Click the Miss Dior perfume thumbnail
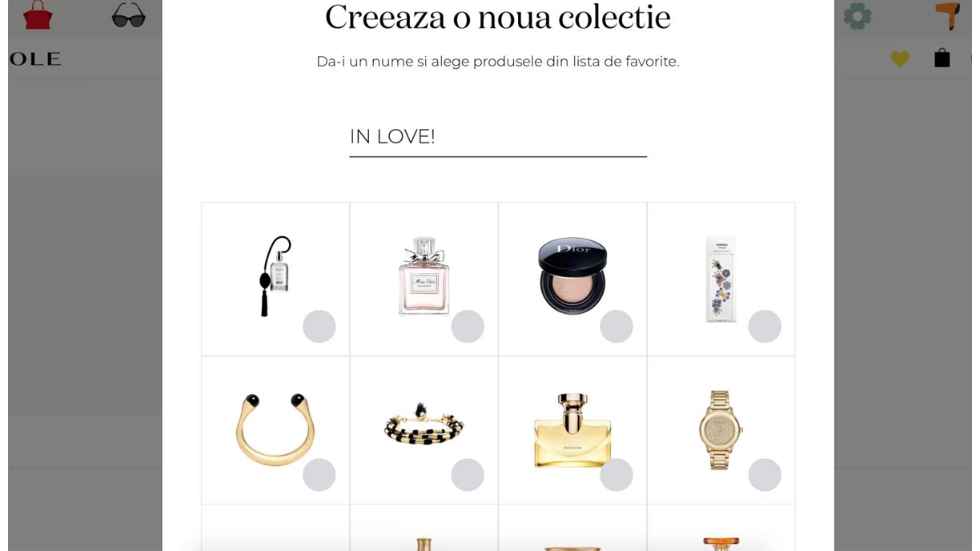 [424, 276]
